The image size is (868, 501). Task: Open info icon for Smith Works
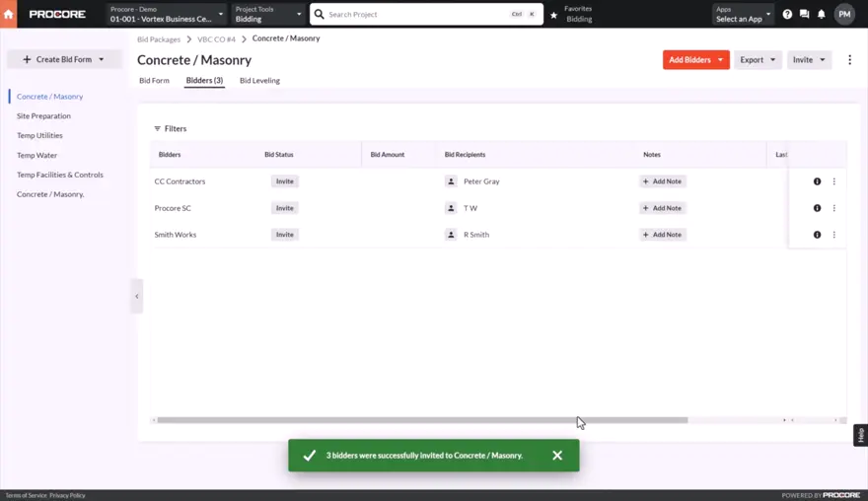pyautogui.click(x=817, y=235)
